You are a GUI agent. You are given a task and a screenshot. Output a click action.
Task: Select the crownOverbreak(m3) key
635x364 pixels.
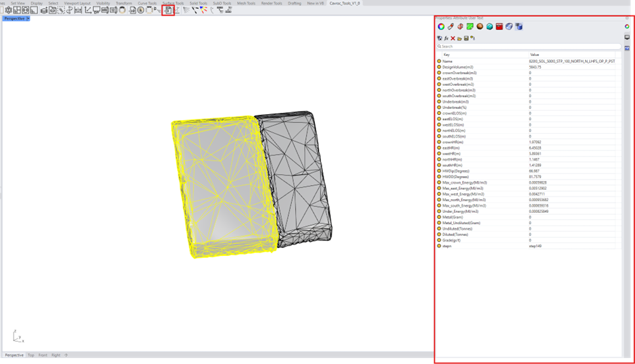coord(459,73)
